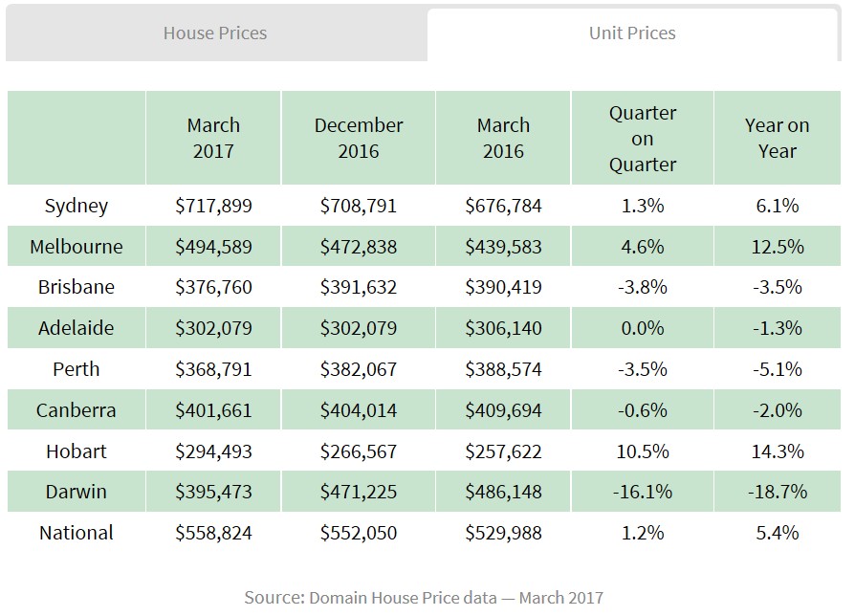Image resolution: width=855 pixels, height=616 pixels.
Task: Select the Year on Year header
Action: pos(777,138)
